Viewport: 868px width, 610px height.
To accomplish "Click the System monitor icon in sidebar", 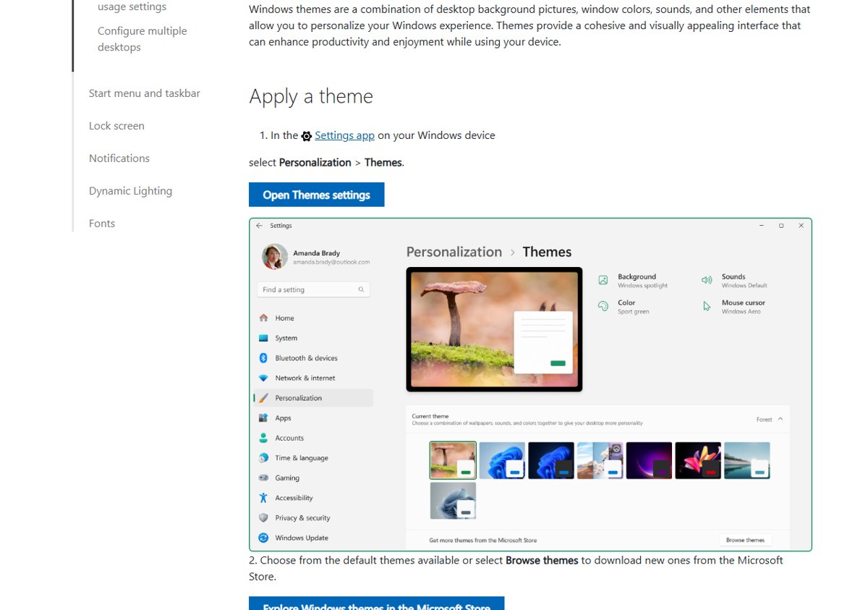I will 263,338.
